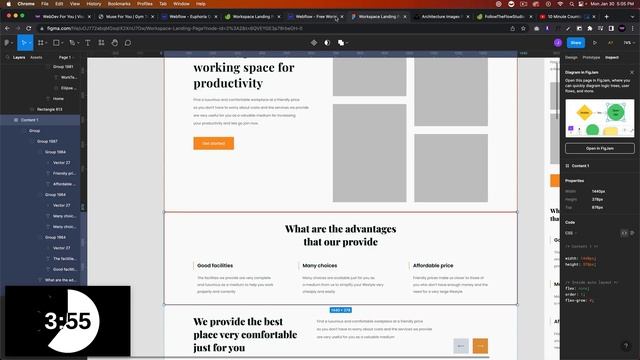The height and width of the screenshot is (360, 640).
Task: Select the 'What are the ad...' text layer
Action: pos(40,280)
